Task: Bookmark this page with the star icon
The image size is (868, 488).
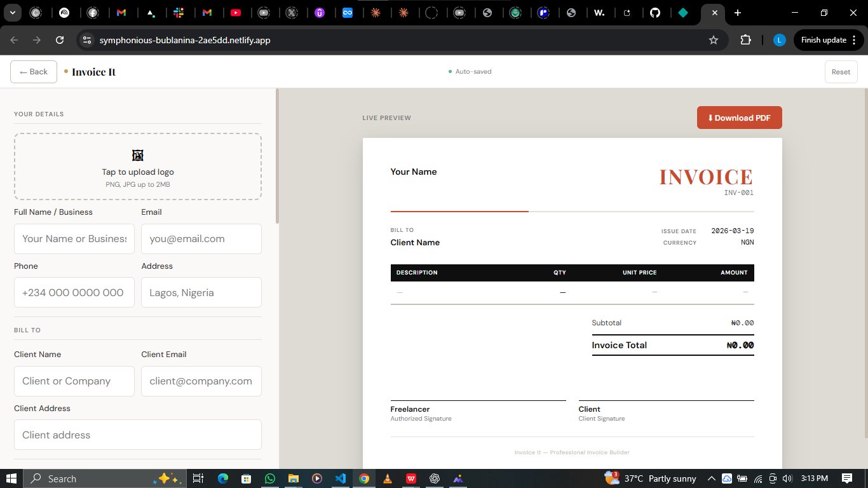Action: point(713,40)
